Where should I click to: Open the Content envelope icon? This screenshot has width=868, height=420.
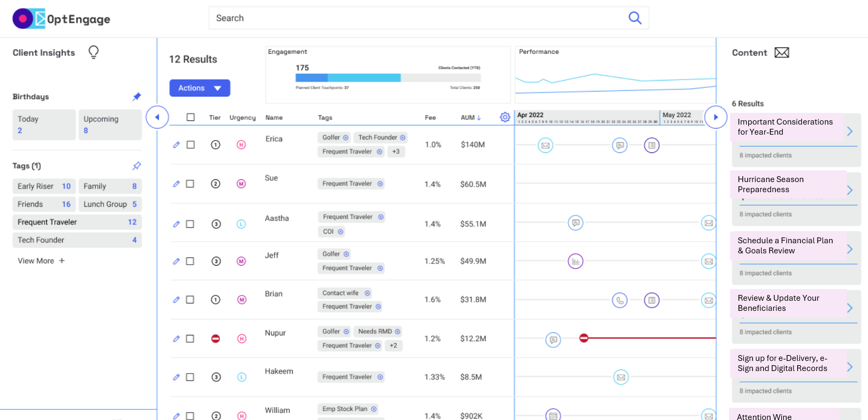pos(781,53)
